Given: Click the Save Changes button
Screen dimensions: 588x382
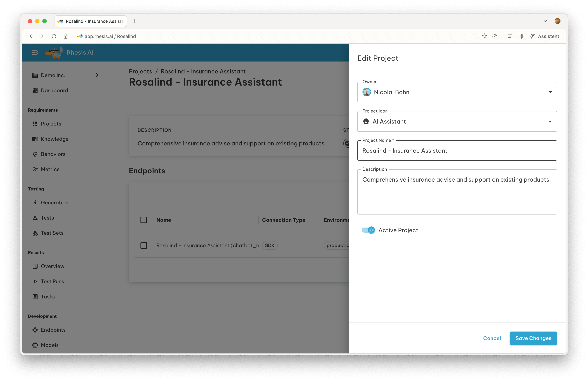Looking at the screenshot, I should [x=533, y=338].
